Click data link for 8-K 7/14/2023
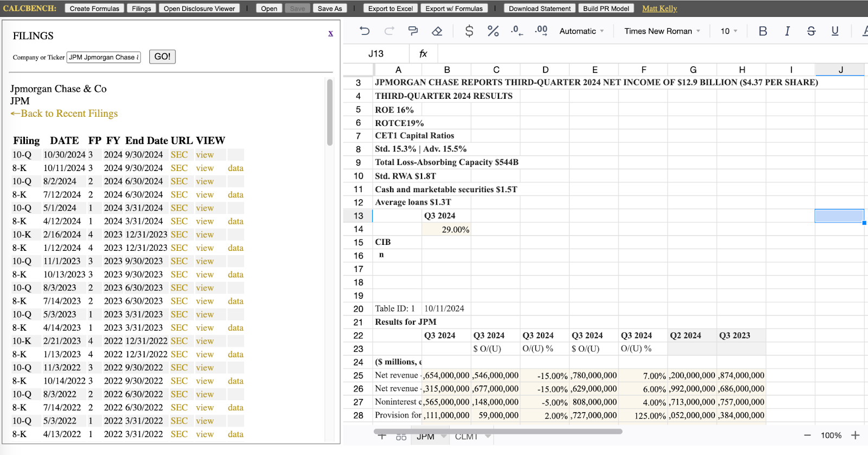The width and height of the screenshot is (868, 455). tap(235, 301)
